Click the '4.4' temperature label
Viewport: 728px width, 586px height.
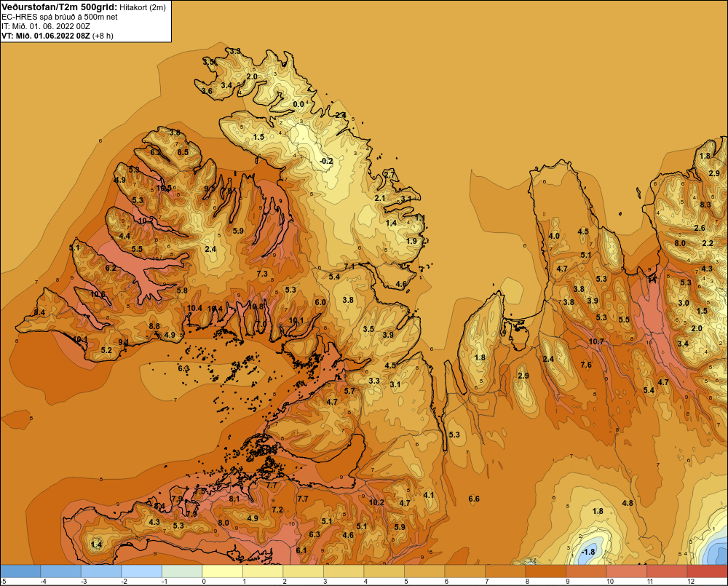[x=124, y=236]
